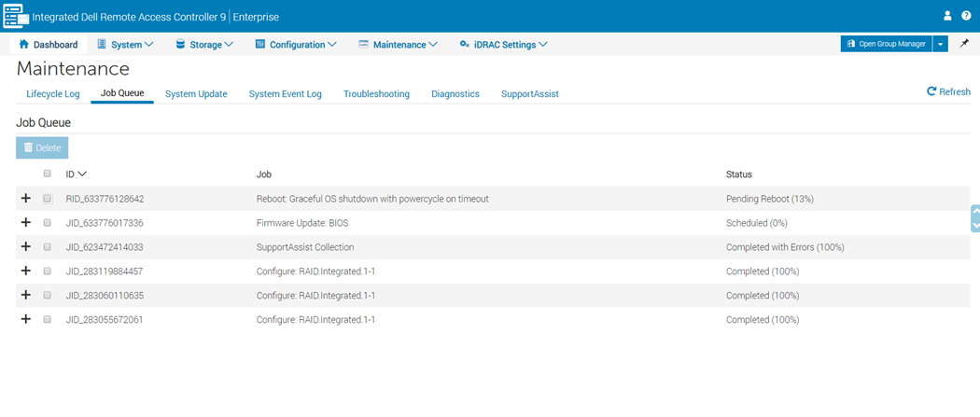Click the side panel scroll arrows handle
Screen dimensions: 980x417
(975, 218)
